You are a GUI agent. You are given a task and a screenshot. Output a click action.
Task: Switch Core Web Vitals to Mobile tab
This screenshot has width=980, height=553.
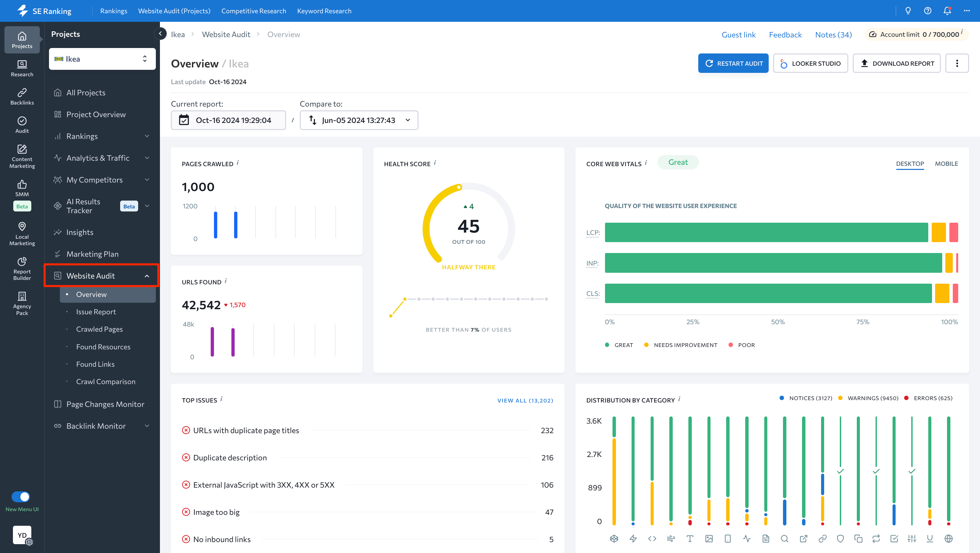coord(946,164)
